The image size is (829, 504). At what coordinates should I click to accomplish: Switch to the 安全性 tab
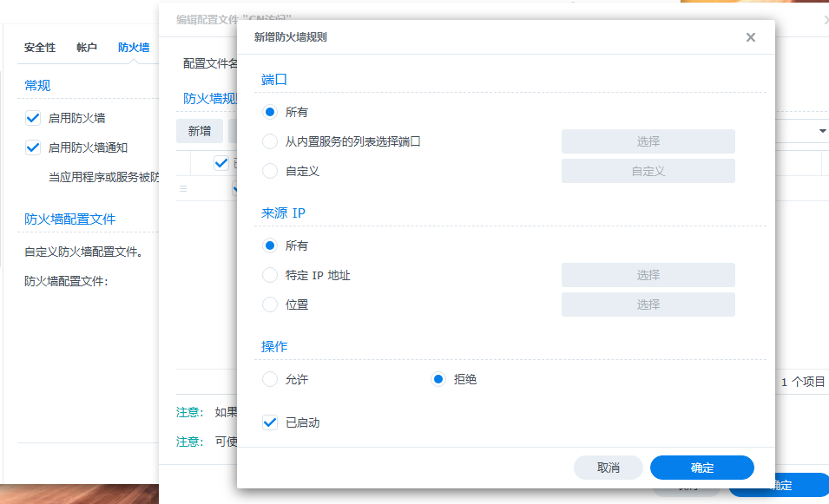40,47
